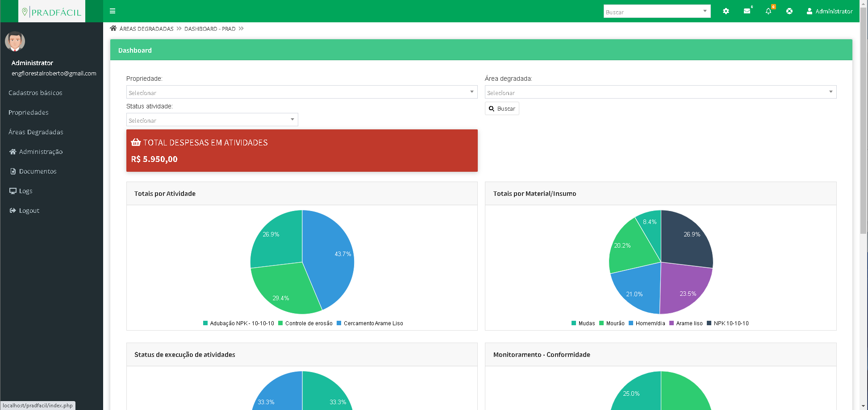Open the messages envelope icon
The width and height of the screenshot is (868, 410).
(747, 11)
